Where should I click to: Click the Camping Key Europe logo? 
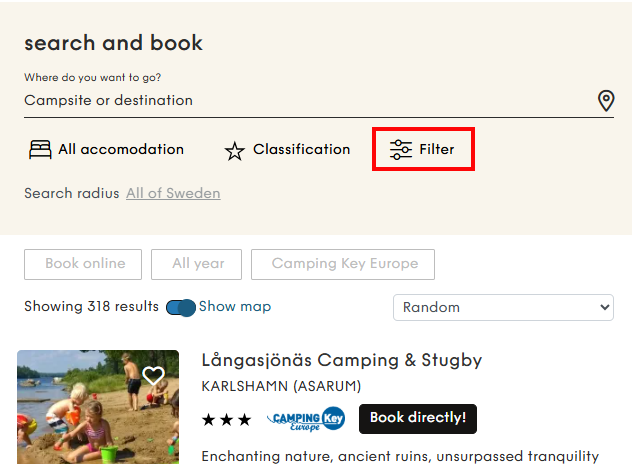tap(306, 419)
